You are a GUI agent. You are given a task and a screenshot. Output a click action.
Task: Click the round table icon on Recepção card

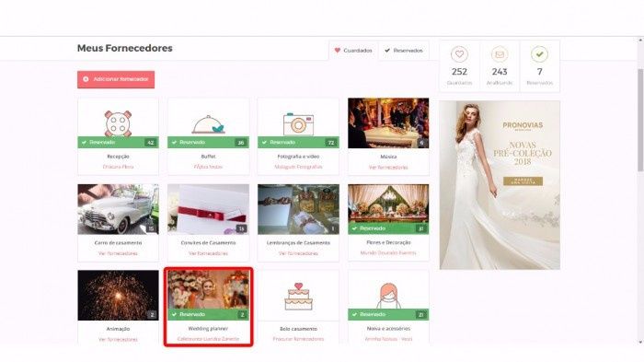click(118, 123)
